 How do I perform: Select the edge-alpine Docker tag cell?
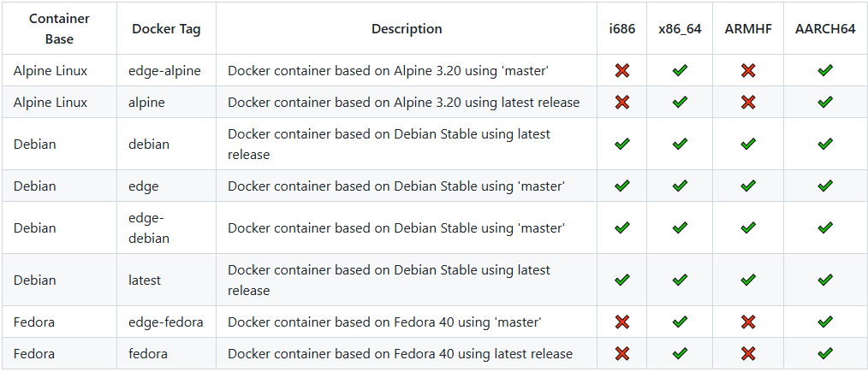(x=164, y=71)
